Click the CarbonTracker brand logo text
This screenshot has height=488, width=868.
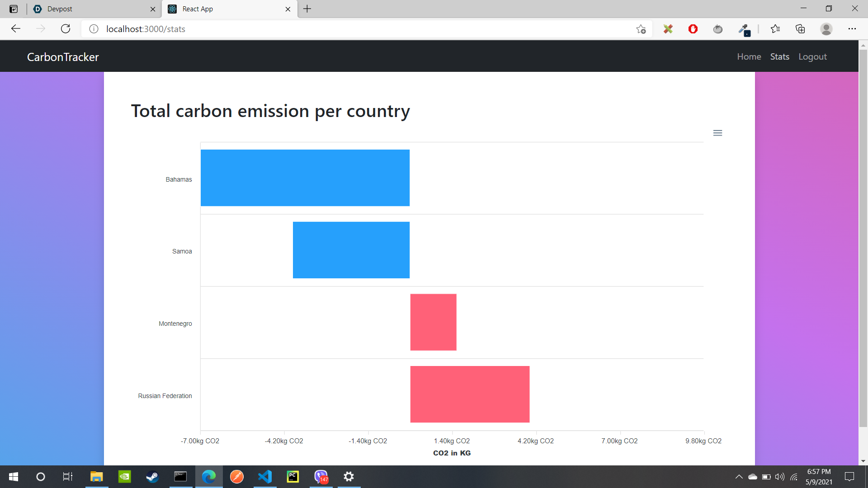[63, 57]
